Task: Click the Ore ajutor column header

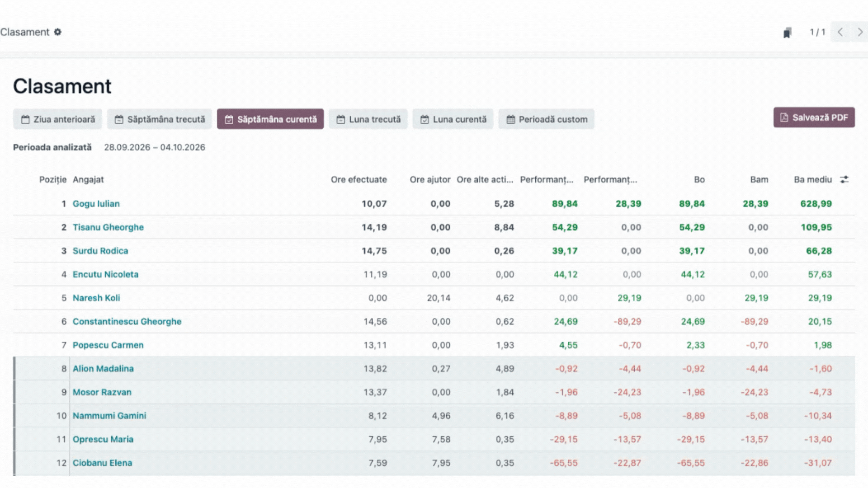Action: pos(430,179)
